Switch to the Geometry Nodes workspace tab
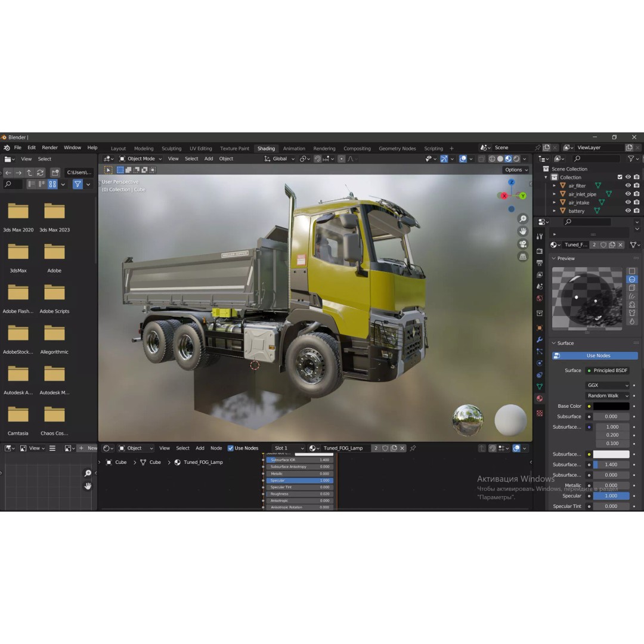The height and width of the screenshot is (644, 644). point(397,148)
